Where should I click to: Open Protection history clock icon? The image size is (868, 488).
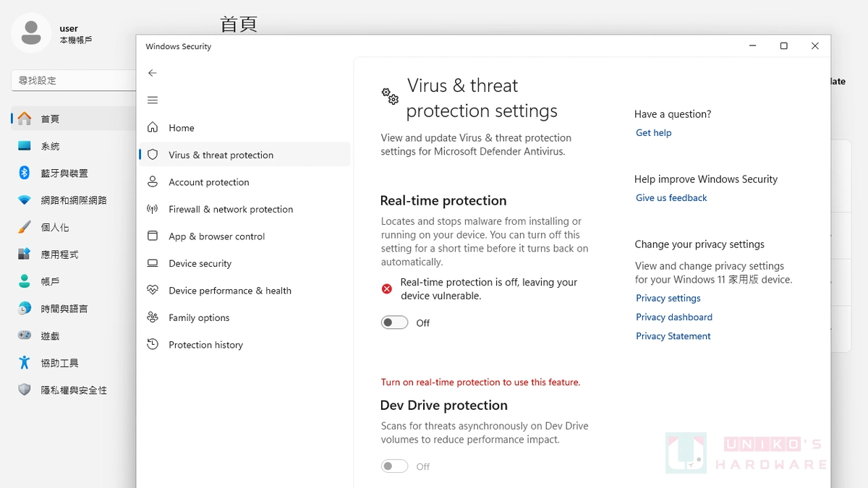(153, 344)
